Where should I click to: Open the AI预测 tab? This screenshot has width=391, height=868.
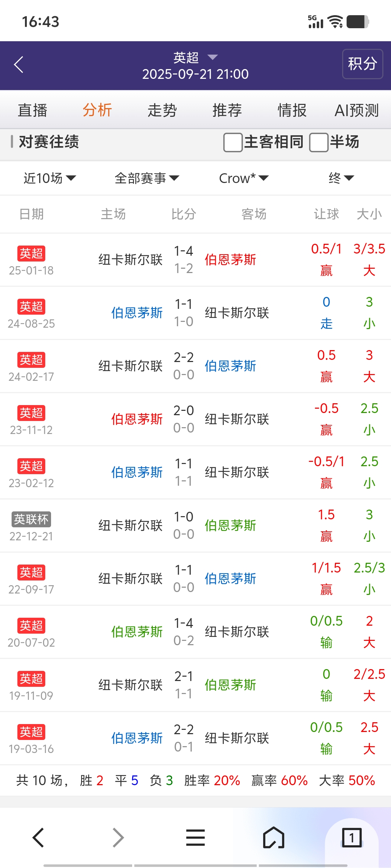click(x=357, y=110)
